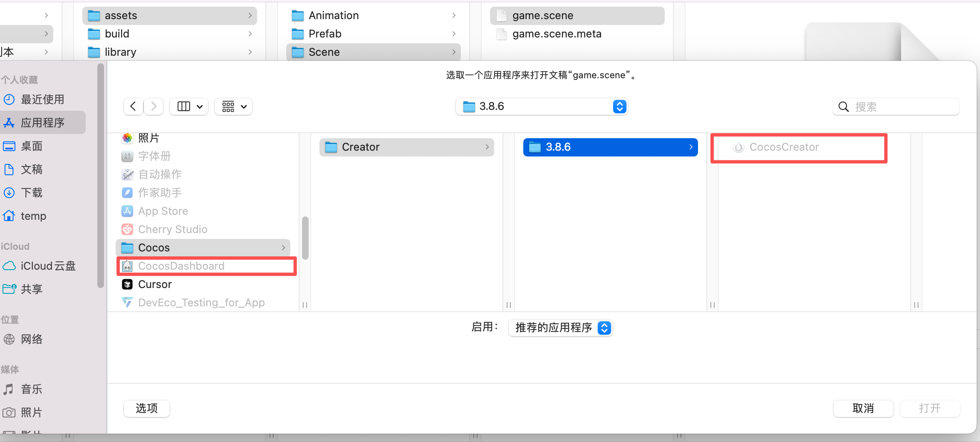Select the Animation folder in Finder window

[374, 15]
